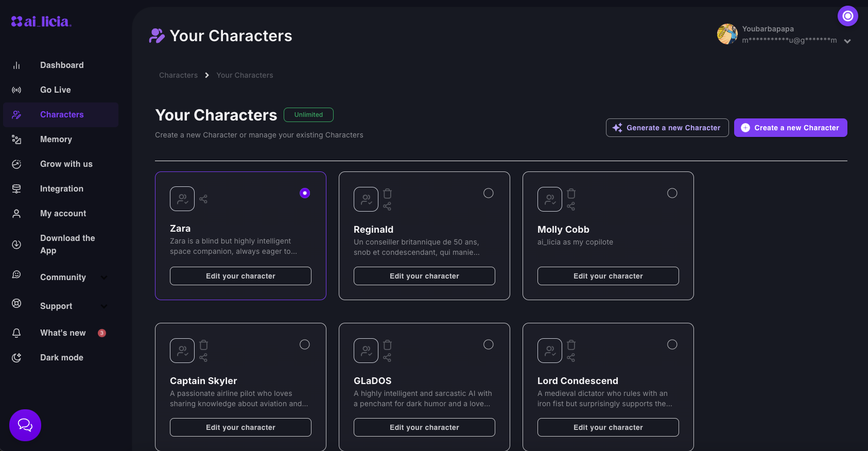Go to the Go Live page
The width and height of the screenshot is (868, 451).
tap(56, 90)
